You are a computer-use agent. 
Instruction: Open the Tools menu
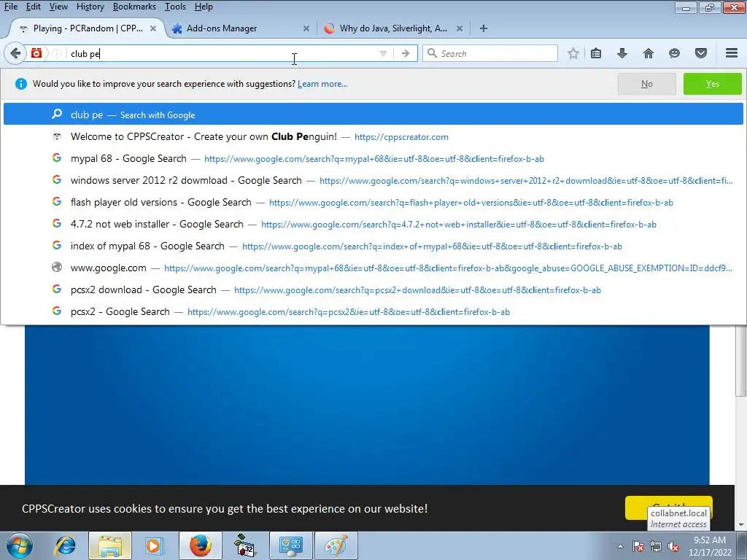pyautogui.click(x=175, y=7)
